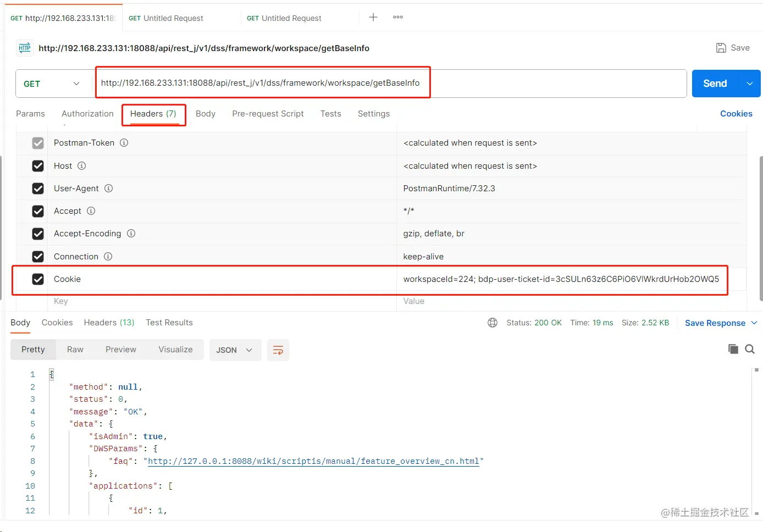Click the request URL input field
763x532 pixels.
click(x=390, y=84)
